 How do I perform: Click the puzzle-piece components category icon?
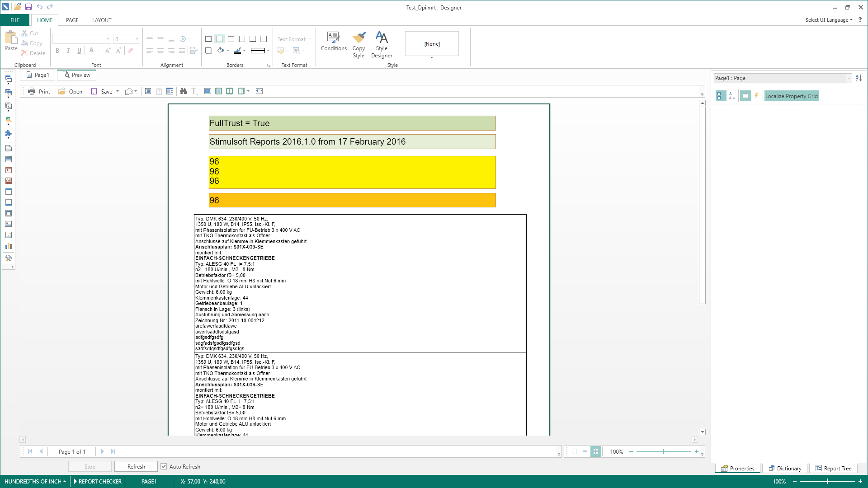[9, 134]
